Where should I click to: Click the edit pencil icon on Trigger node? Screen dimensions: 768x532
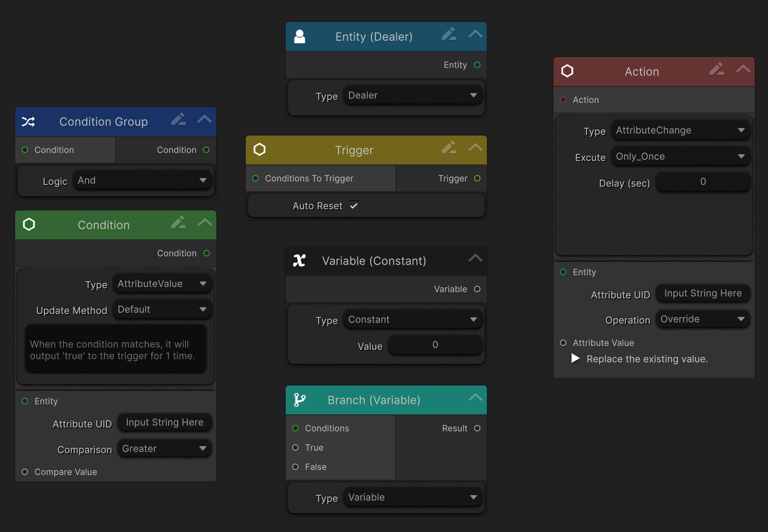coord(449,148)
